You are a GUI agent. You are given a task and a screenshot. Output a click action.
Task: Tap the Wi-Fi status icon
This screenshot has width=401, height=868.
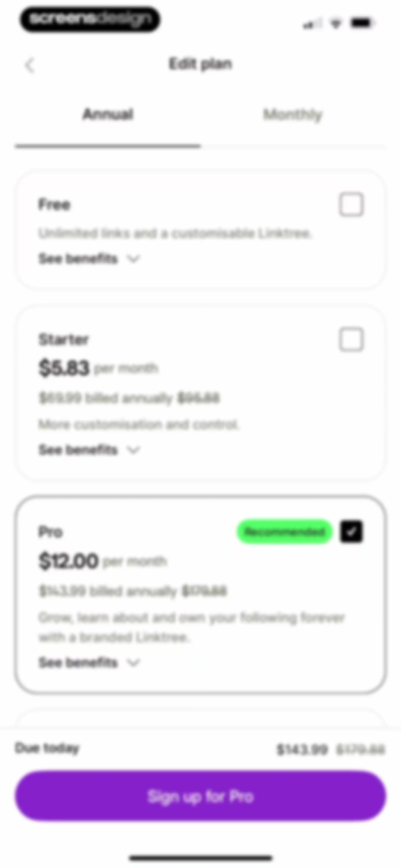[x=336, y=23]
